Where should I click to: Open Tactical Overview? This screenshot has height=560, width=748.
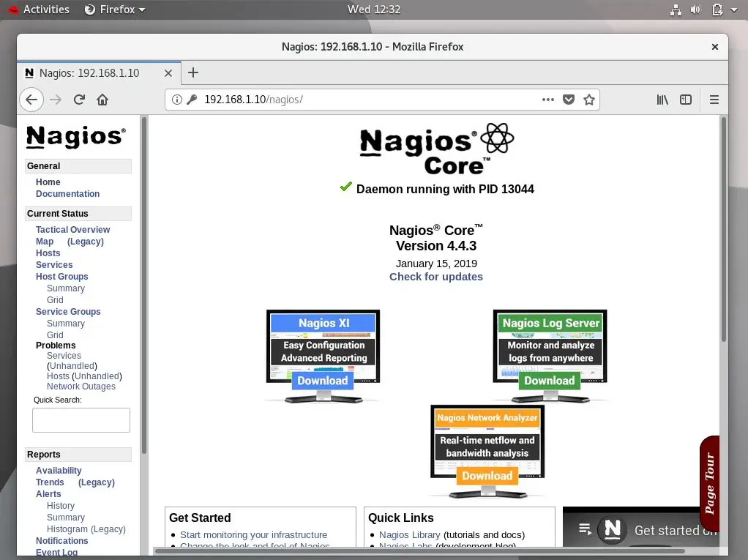(73, 230)
